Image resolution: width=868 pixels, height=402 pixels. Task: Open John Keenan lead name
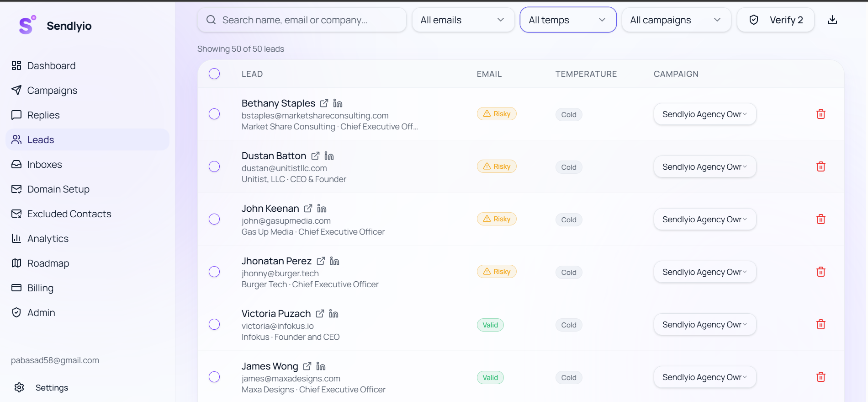coord(270,209)
